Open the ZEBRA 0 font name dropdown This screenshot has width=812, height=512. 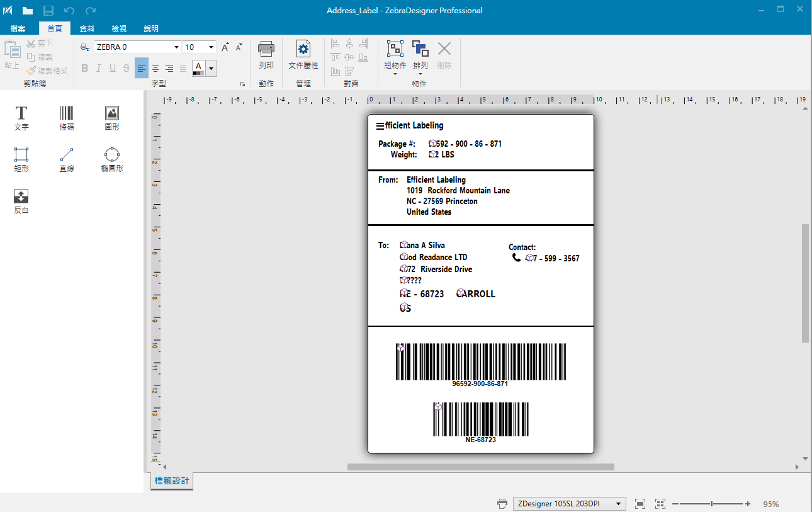176,47
